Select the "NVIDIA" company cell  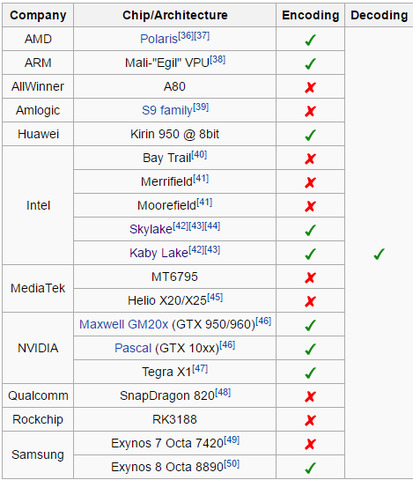(x=38, y=348)
